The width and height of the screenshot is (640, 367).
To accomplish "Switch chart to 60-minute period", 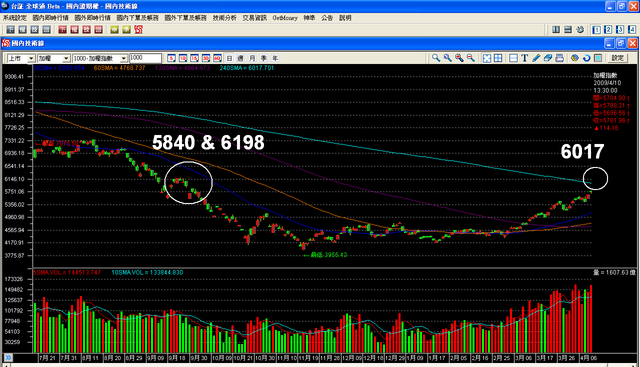I will [x=217, y=58].
